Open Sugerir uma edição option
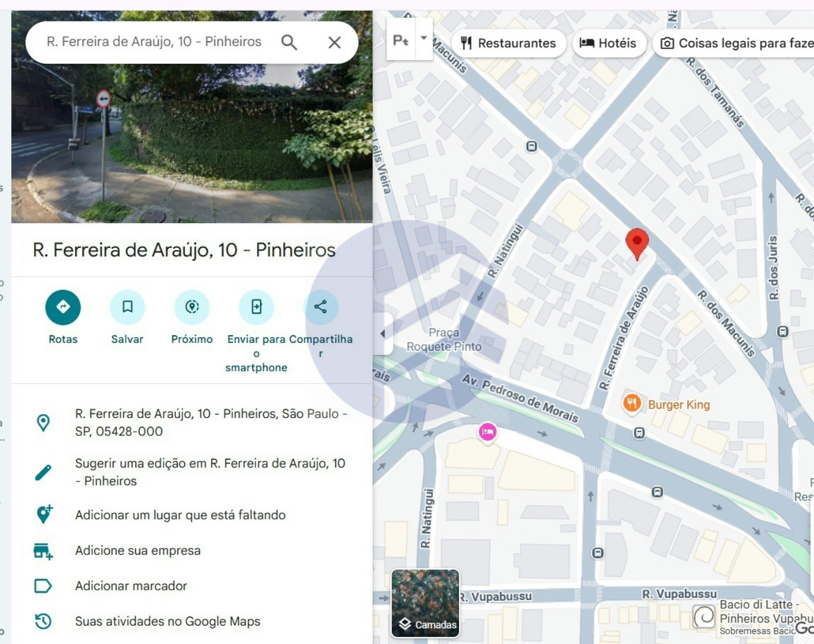 pyautogui.click(x=192, y=472)
